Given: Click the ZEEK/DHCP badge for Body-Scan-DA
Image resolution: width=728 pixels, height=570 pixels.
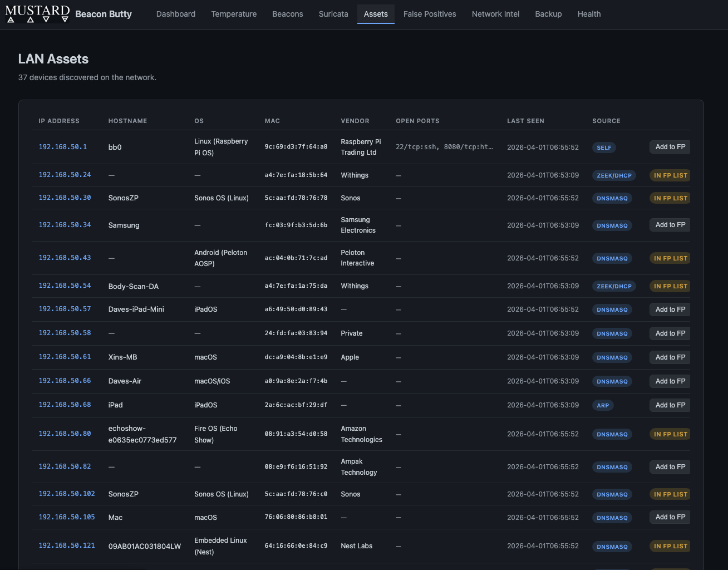Looking at the screenshot, I should [x=614, y=286].
